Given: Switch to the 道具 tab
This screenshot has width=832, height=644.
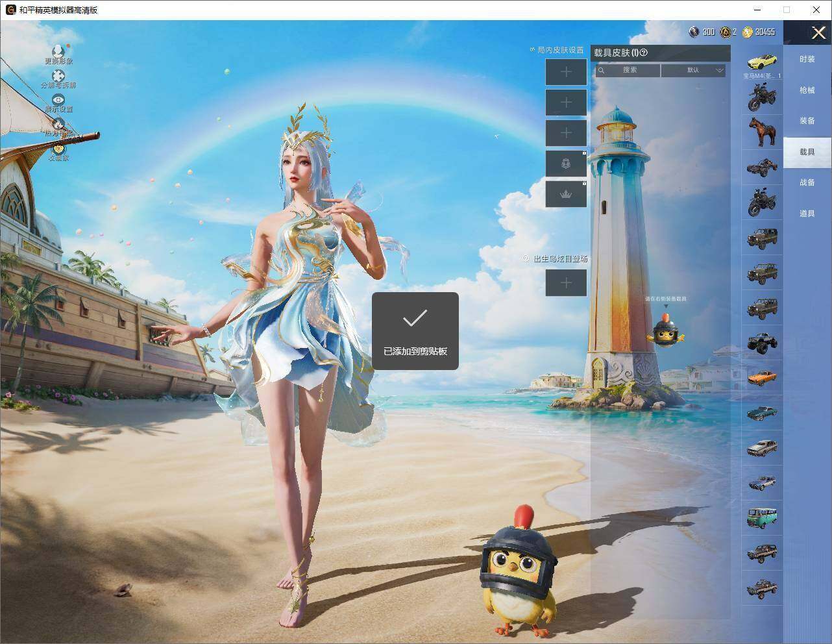Looking at the screenshot, I should [807, 214].
